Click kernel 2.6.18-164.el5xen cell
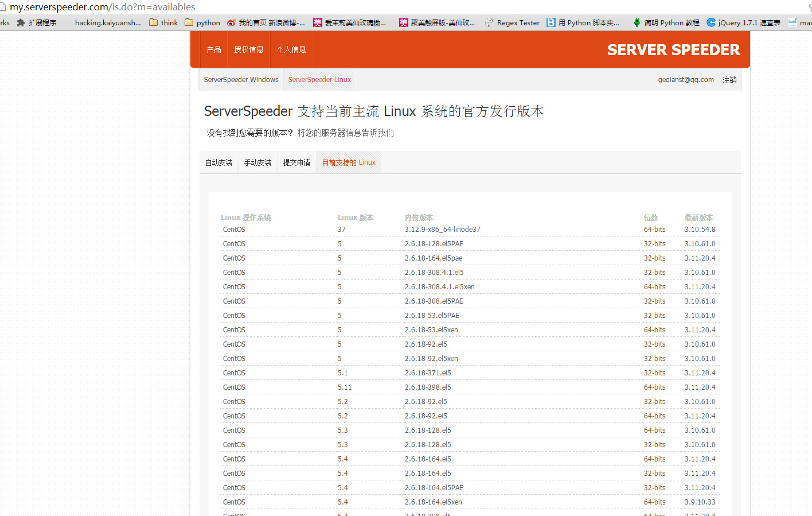812x516 pixels. (x=434, y=502)
